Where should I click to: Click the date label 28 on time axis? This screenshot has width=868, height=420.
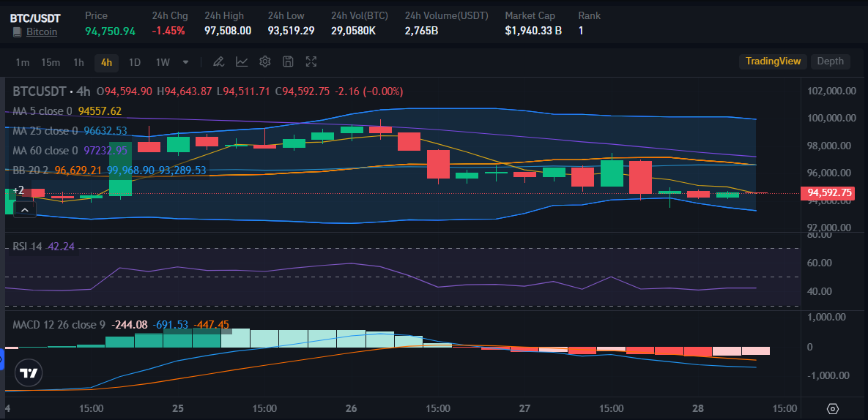click(x=698, y=409)
